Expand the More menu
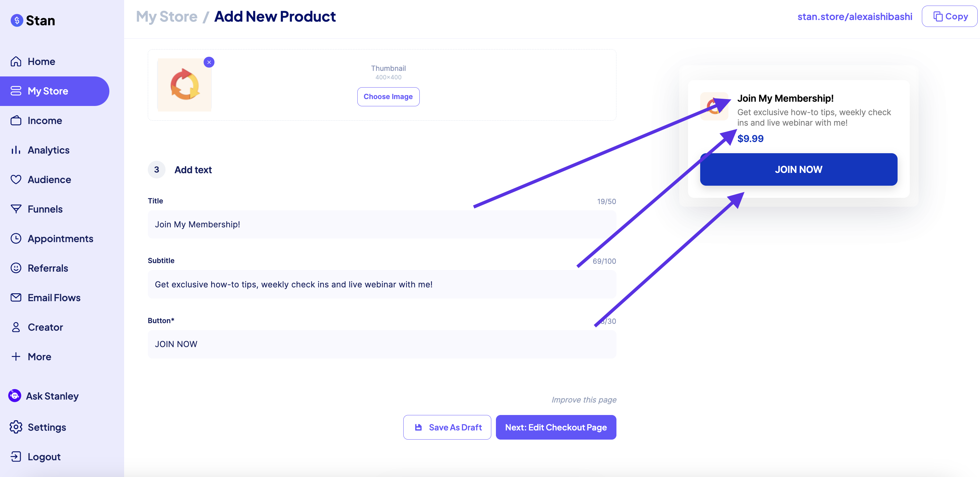This screenshot has width=980, height=477. point(39,357)
